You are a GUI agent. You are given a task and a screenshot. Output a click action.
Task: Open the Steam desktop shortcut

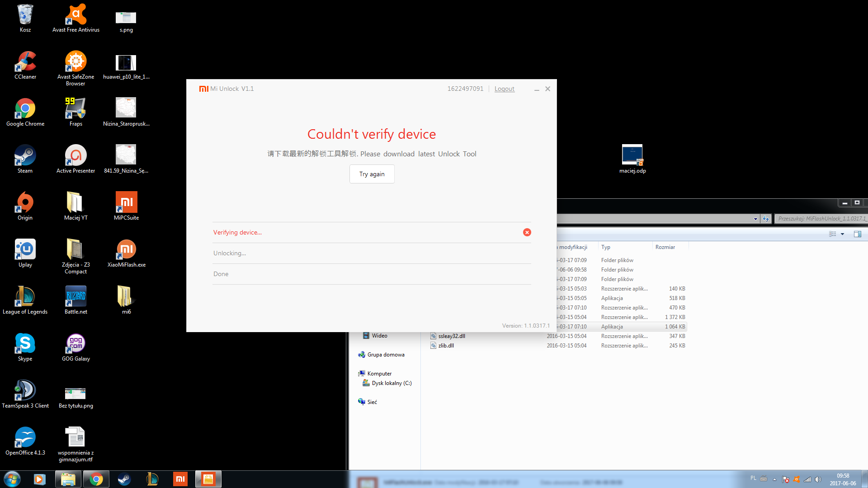click(25, 159)
